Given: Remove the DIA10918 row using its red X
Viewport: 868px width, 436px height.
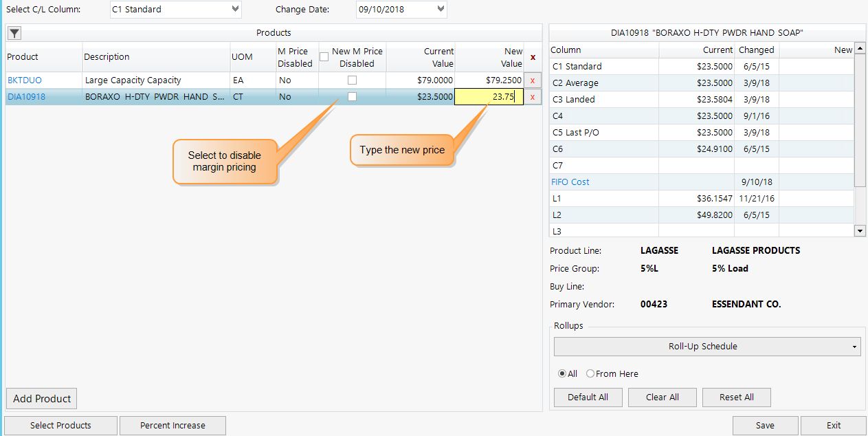Looking at the screenshot, I should tap(532, 96).
